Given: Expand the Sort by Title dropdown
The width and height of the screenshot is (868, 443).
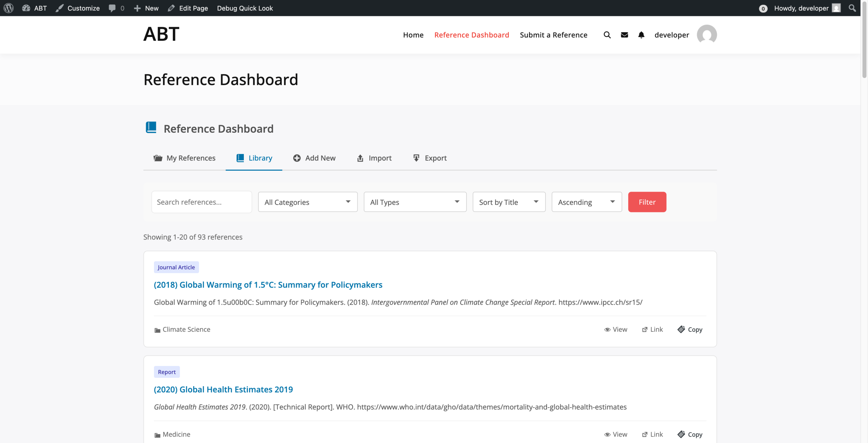Looking at the screenshot, I should (509, 202).
